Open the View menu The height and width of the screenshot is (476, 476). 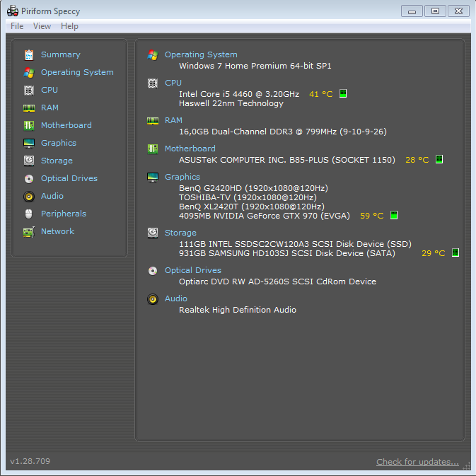[x=42, y=26]
